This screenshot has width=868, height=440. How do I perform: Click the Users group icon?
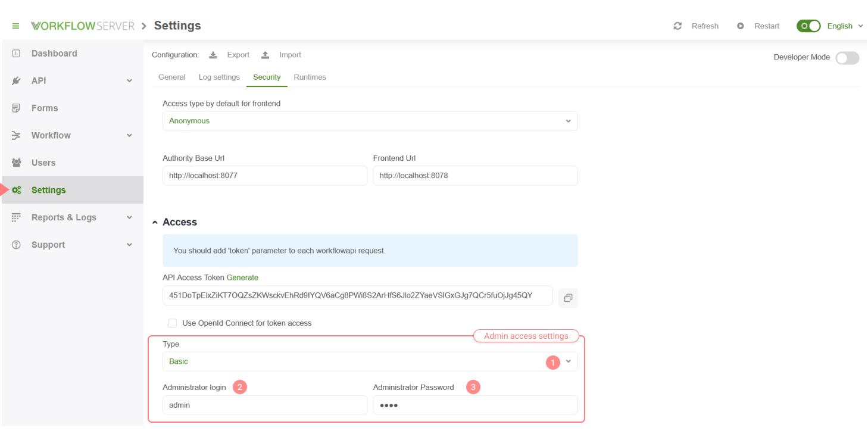(x=17, y=163)
